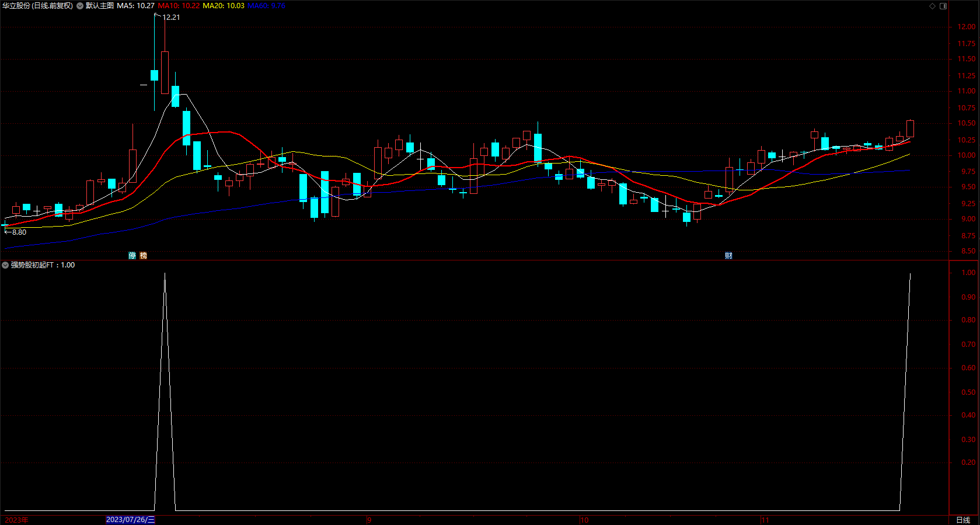Click the 华立股份 (日线.前复权) stock title
This screenshot has height=525, width=980.
37,6
